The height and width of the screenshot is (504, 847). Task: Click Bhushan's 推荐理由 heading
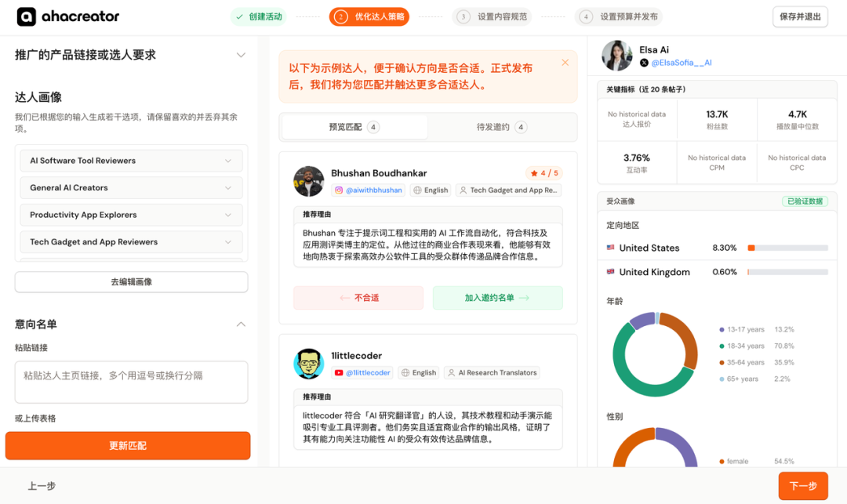[317, 214]
